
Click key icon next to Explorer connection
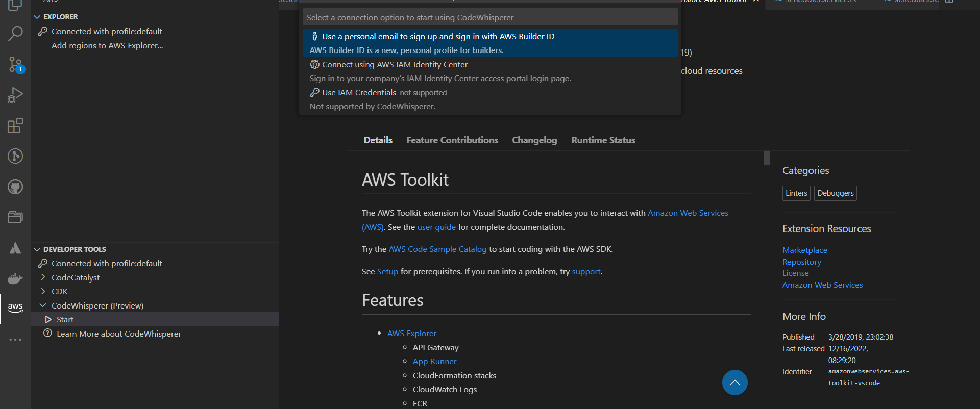click(x=43, y=31)
